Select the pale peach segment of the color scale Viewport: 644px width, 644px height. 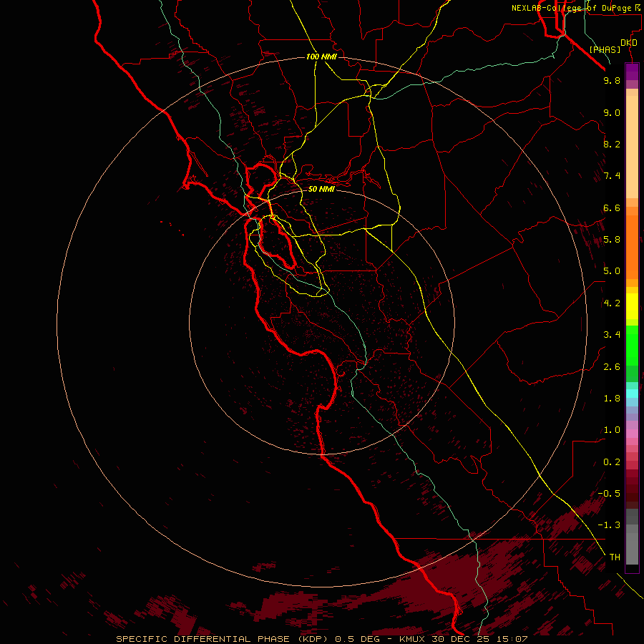tap(632, 147)
